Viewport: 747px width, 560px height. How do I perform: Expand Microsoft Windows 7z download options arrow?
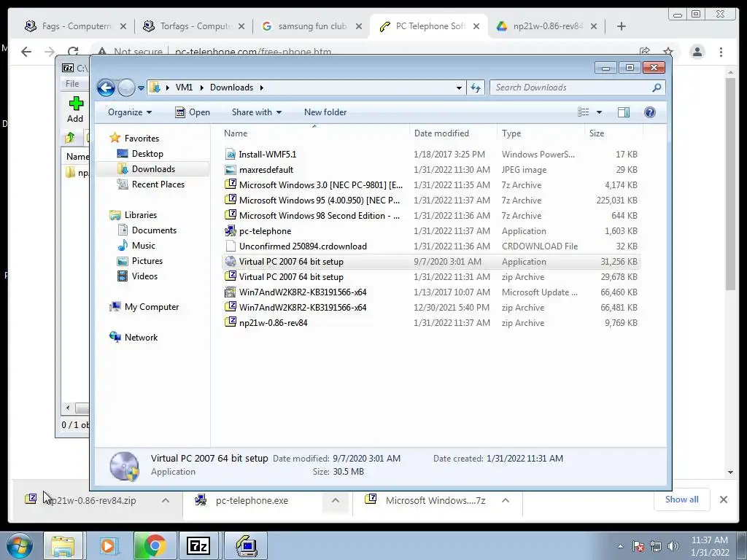tap(506, 500)
